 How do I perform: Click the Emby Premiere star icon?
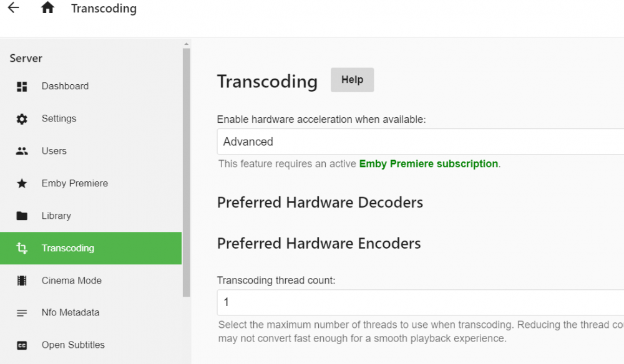[22, 183]
